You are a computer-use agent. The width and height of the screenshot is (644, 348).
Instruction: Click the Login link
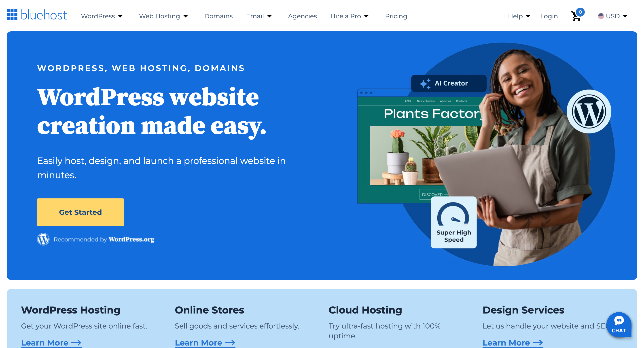(549, 16)
